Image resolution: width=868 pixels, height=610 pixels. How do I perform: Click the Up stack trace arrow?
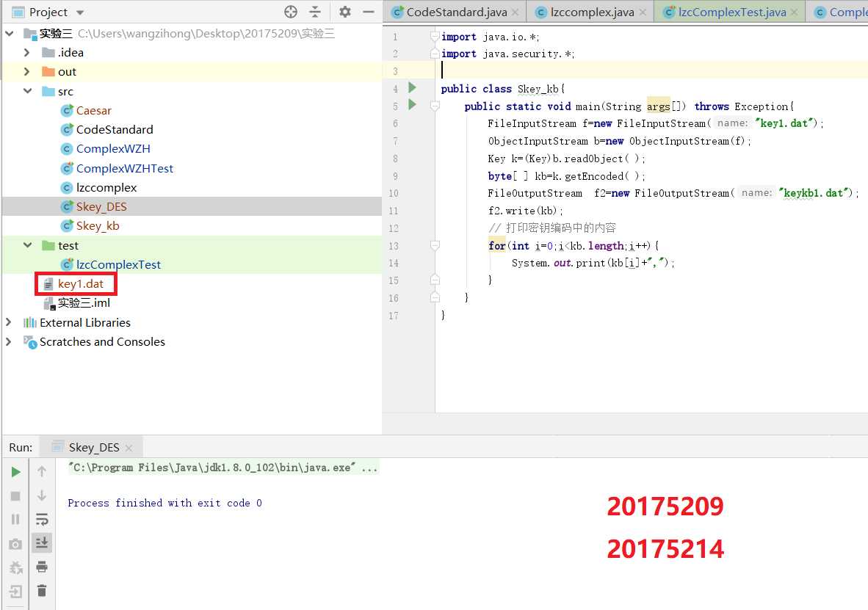coord(42,471)
